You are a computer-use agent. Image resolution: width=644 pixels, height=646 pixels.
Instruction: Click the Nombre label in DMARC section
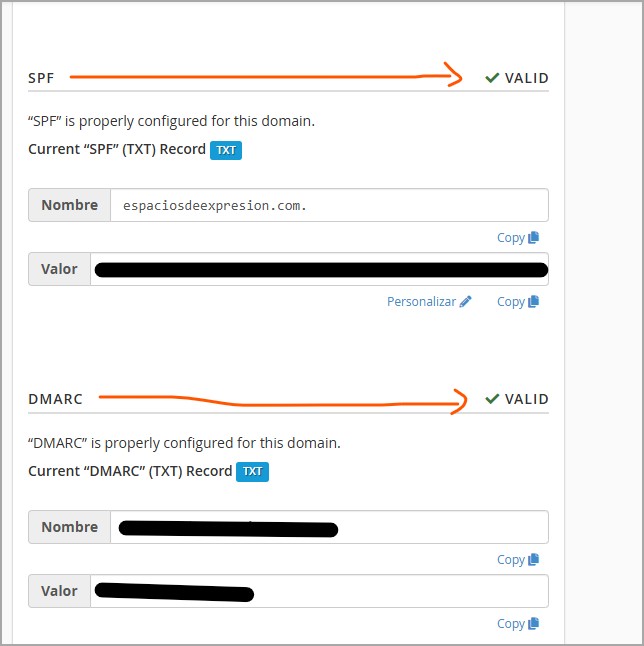click(x=69, y=527)
